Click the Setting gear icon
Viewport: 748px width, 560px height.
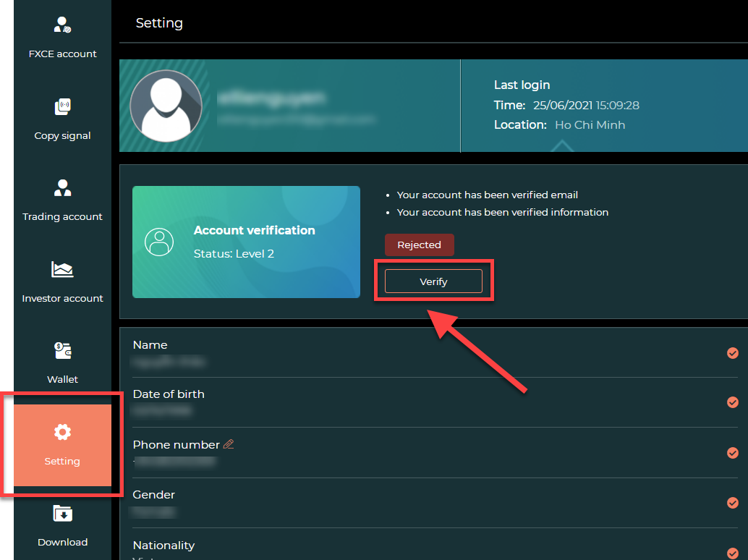point(62,432)
